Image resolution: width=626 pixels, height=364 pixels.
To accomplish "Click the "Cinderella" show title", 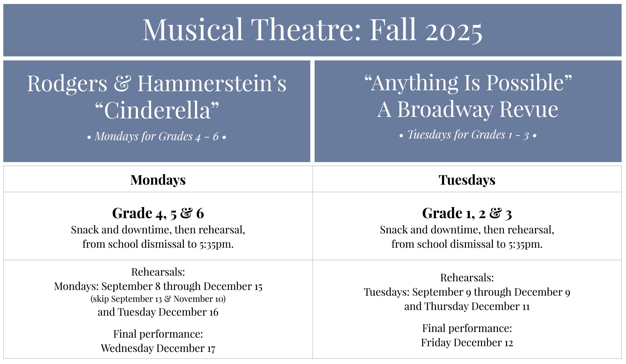I will (x=157, y=111).
